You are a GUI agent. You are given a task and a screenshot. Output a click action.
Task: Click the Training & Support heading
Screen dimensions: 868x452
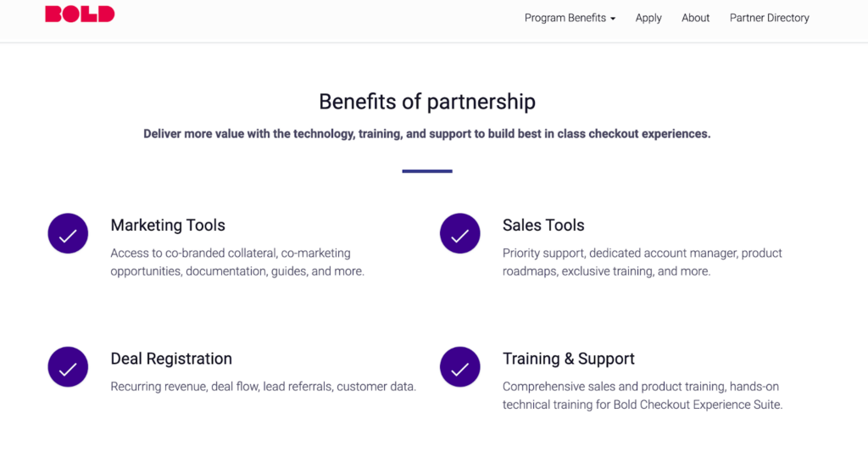coord(569,359)
